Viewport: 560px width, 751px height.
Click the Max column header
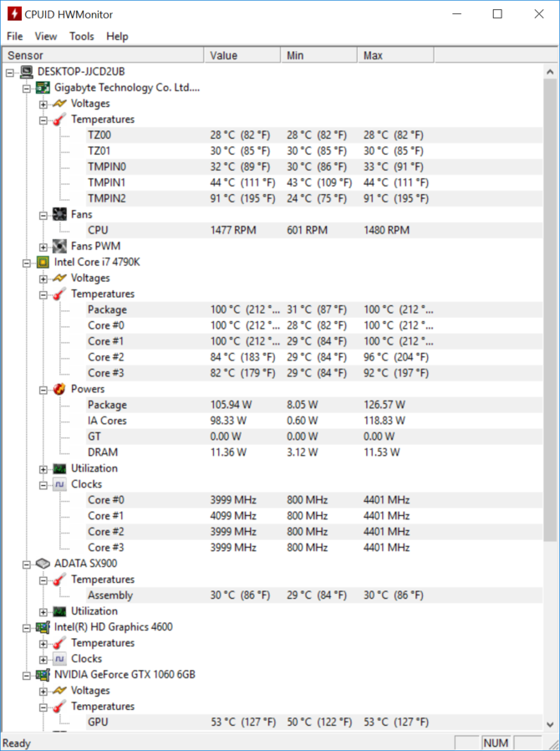396,55
